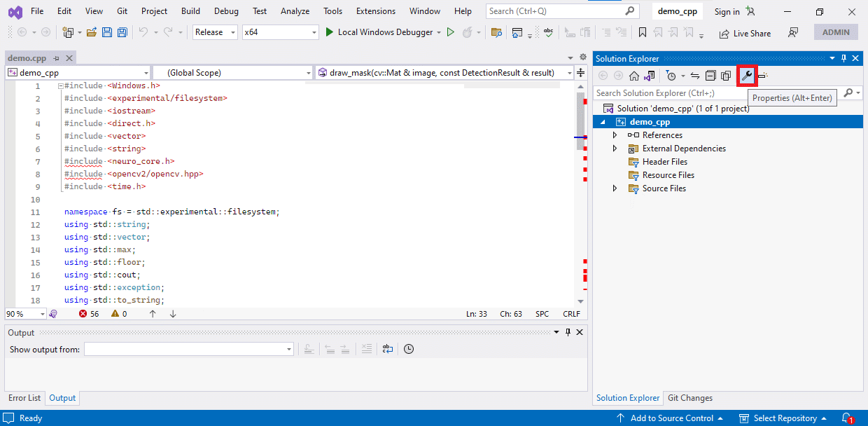Open the Show output from dropdown
This screenshot has width=868, height=426.
(189, 349)
